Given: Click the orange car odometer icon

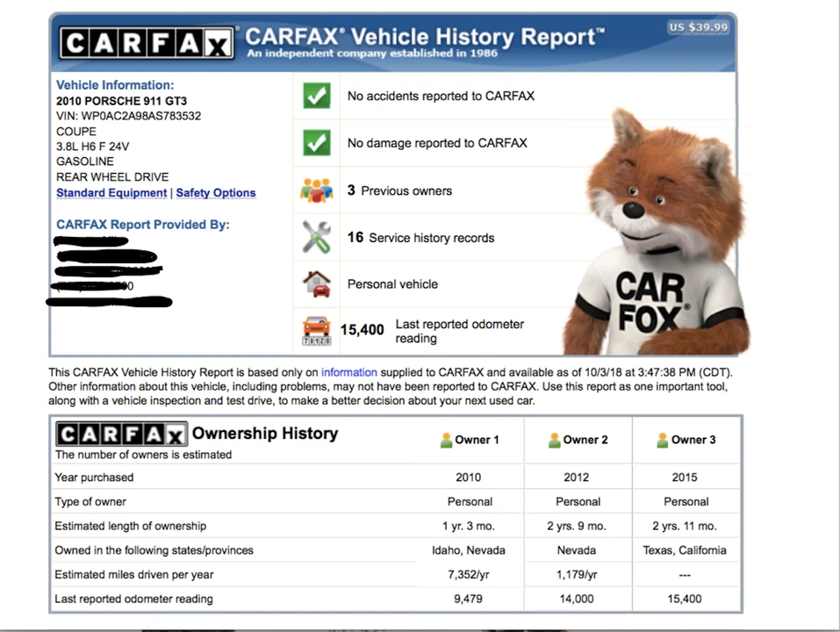Looking at the screenshot, I should (317, 330).
